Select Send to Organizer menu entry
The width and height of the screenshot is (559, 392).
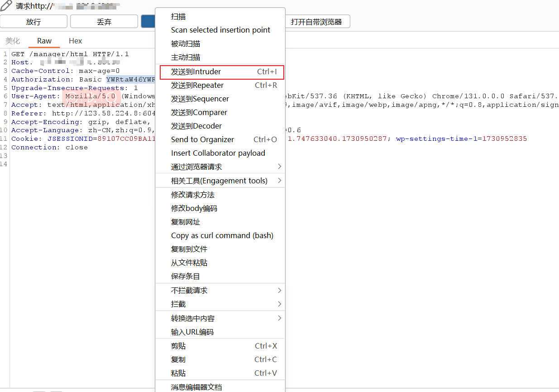(202, 139)
